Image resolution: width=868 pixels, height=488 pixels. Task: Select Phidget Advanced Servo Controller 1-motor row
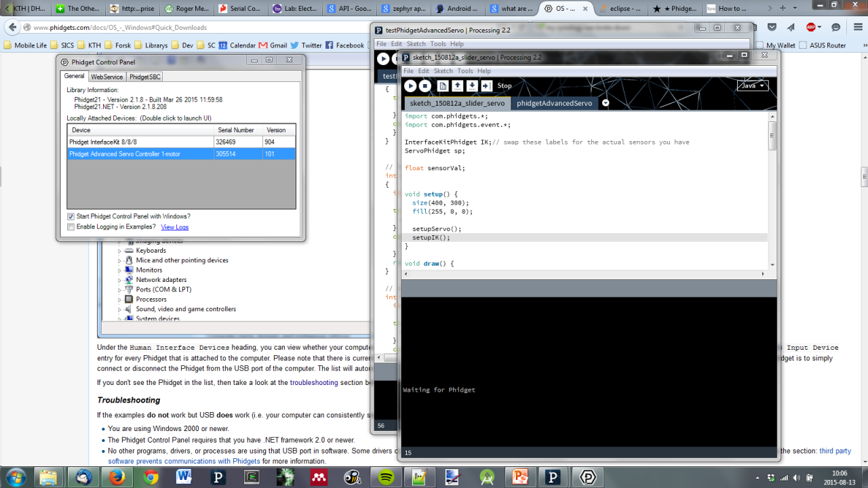[x=181, y=154]
